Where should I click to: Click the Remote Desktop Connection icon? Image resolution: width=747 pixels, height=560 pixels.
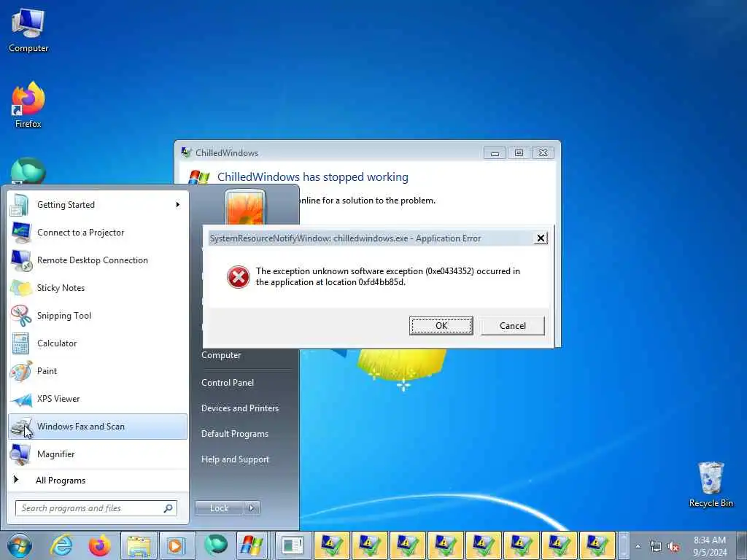click(x=21, y=260)
